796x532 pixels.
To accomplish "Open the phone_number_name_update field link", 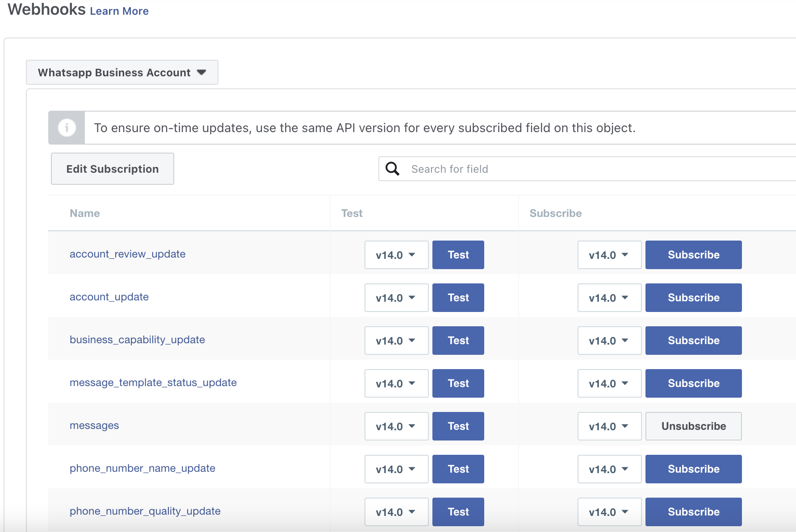I will tap(142, 468).
